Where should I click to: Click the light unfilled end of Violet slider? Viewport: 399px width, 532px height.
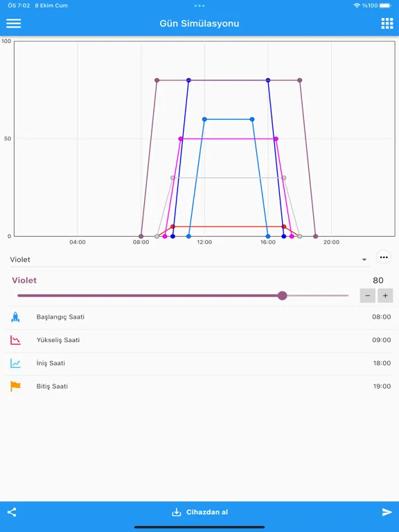click(318, 296)
